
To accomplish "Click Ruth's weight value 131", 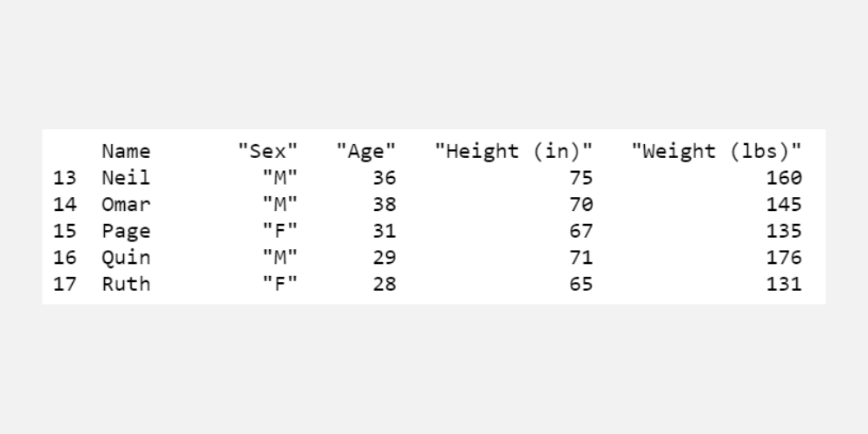I will tap(784, 284).
